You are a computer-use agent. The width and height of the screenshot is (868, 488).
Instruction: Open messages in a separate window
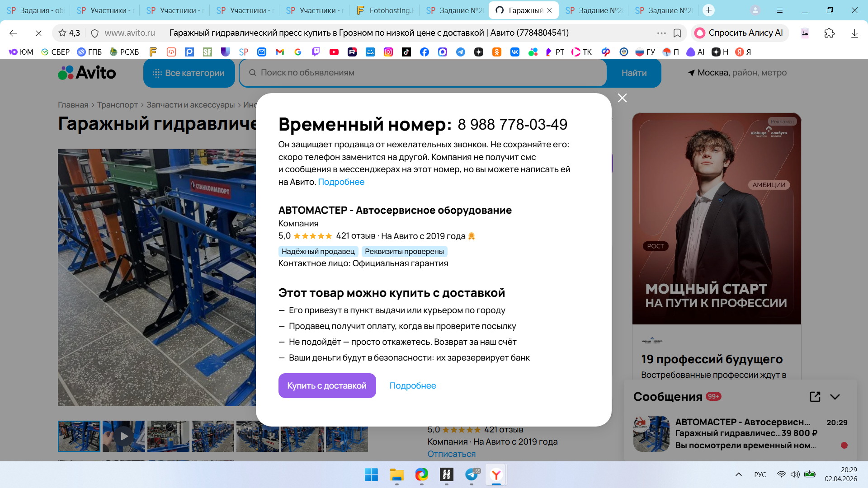(x=815, y=397)
